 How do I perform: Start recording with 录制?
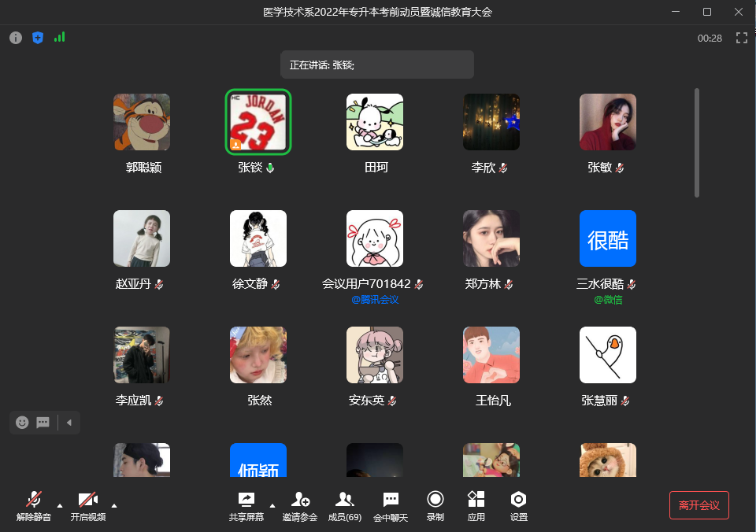click(435, 505)
